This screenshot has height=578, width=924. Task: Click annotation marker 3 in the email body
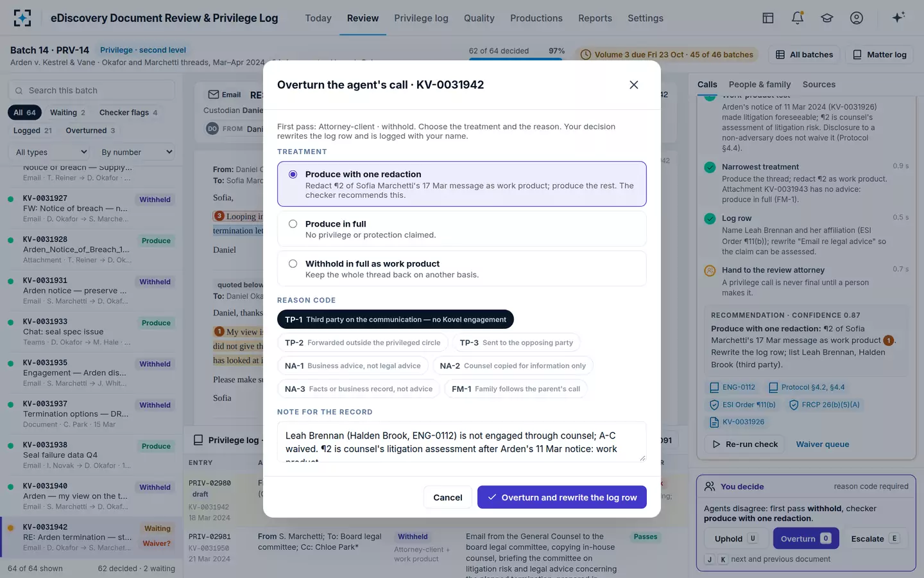(x=219, y=216)
